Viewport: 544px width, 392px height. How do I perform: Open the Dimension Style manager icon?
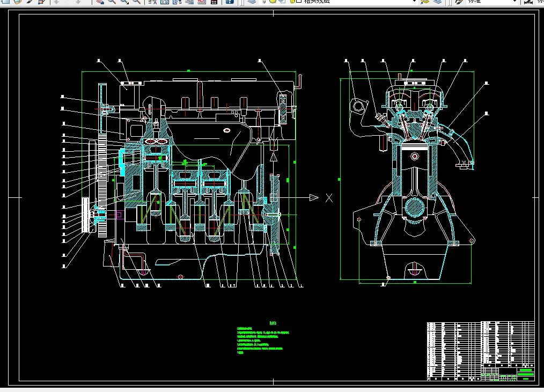(x=528, y=2)
